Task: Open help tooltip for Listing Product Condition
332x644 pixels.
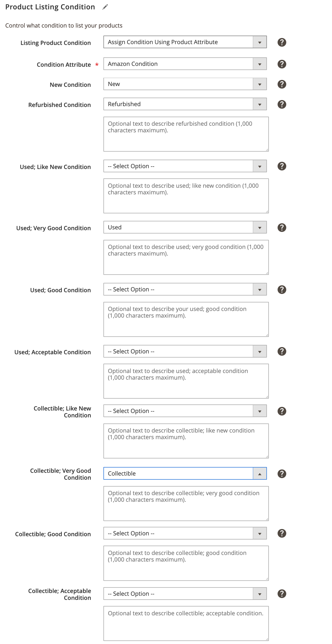Action: [x=282, y=42]
